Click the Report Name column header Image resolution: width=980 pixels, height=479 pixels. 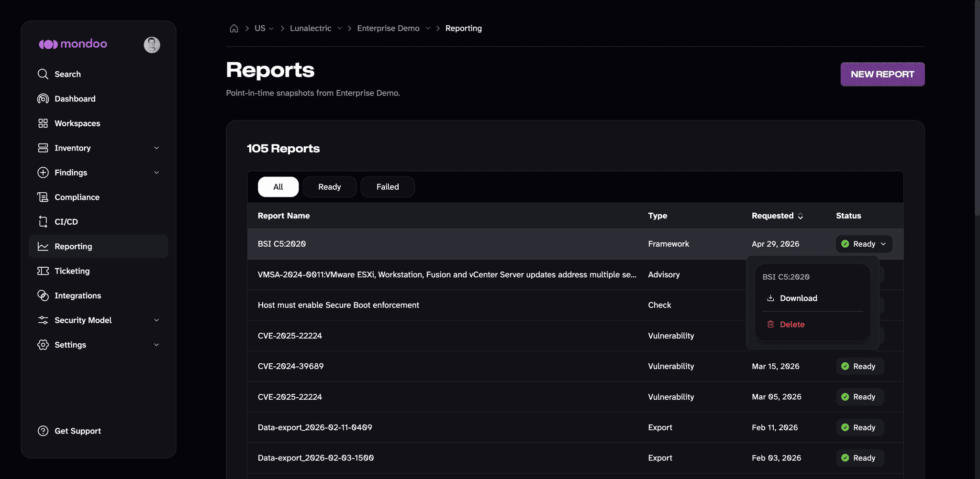click(284, 216)
